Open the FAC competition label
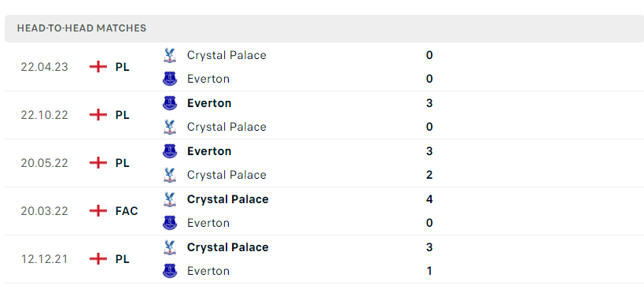644x289 pixels. pos(127,211)
